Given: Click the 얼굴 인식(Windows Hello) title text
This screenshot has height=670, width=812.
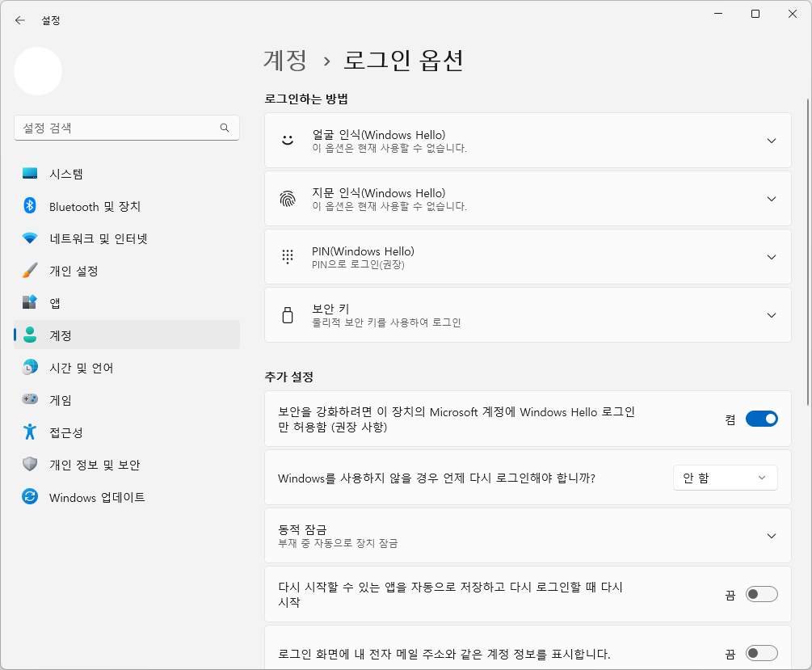Looking at the screenshot, I should (x=379, y=135).
